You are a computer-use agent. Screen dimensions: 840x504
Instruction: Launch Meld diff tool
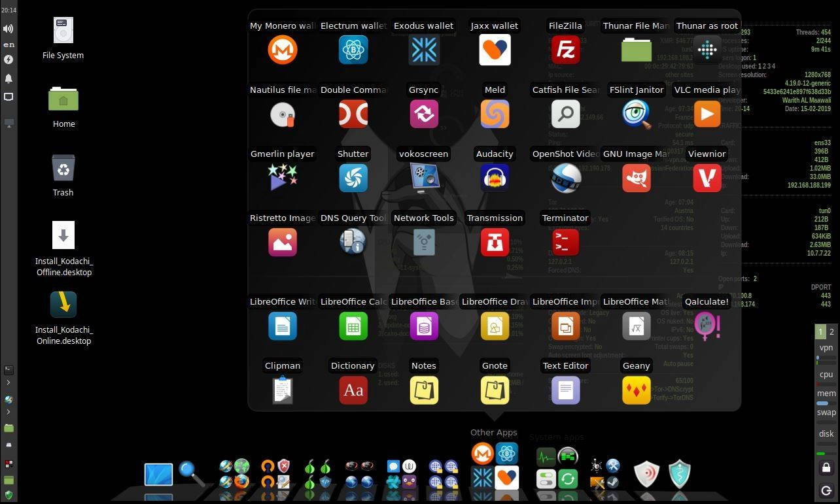click(495, 114)
